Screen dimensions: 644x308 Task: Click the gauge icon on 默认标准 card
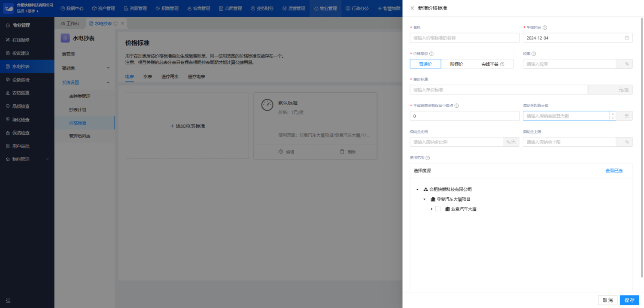coord(267,105)
